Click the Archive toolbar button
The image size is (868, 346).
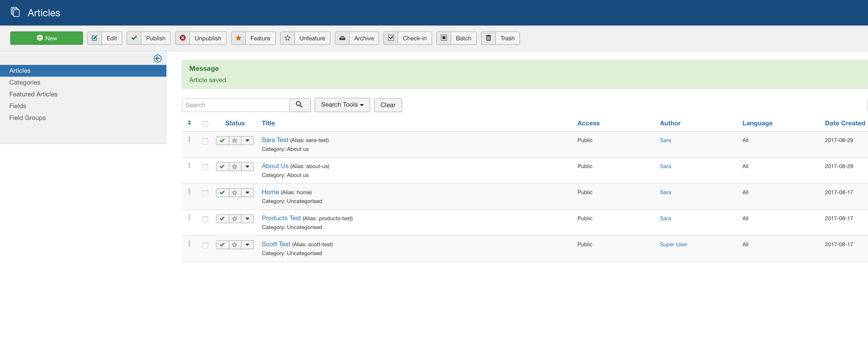357,38
